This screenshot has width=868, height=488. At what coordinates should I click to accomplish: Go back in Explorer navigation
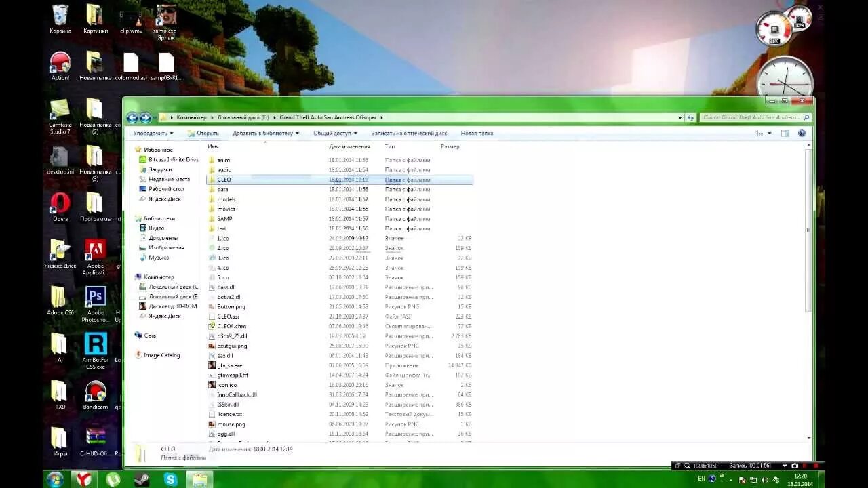click(132, 117)
